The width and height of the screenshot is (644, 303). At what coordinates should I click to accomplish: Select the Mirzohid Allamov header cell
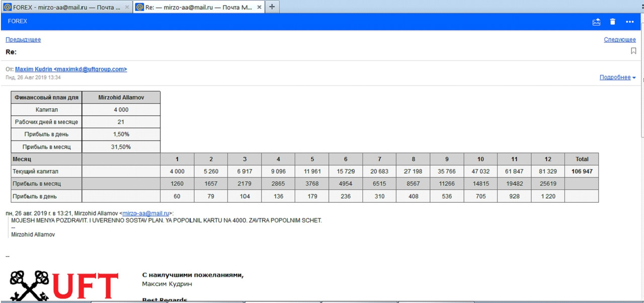[121, 97]
